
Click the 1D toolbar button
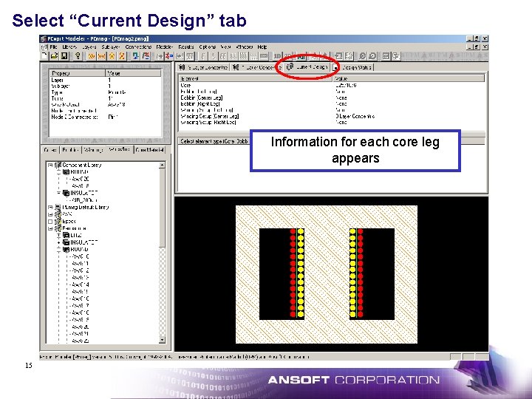(x=277, y=56)
